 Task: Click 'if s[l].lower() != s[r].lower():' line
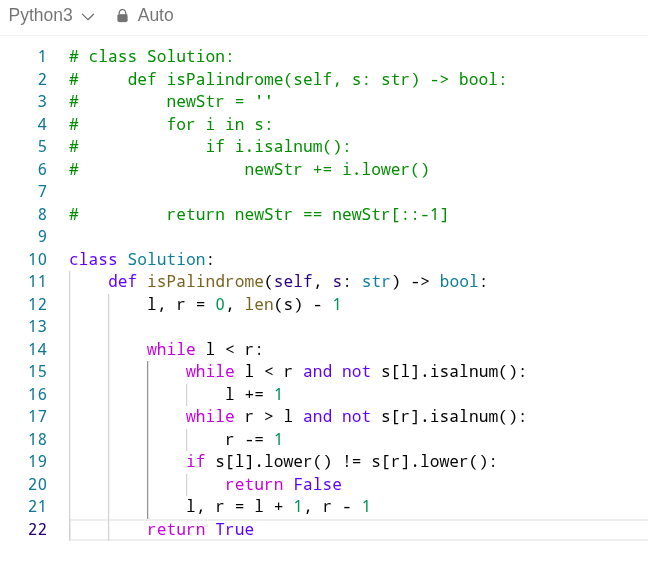pos(341,462)
